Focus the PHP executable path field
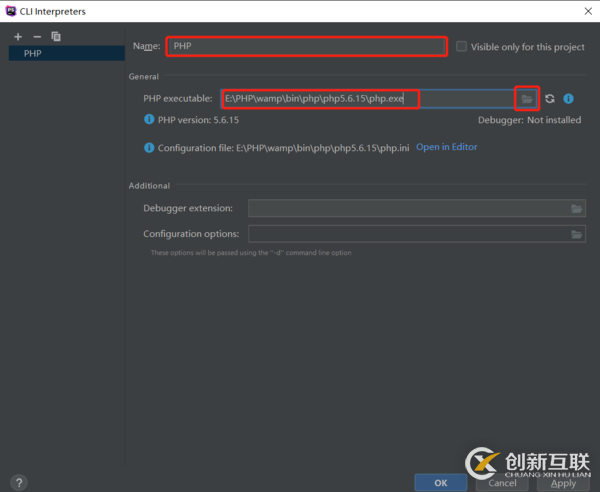 pyautogui.click(x=368, y=99)
